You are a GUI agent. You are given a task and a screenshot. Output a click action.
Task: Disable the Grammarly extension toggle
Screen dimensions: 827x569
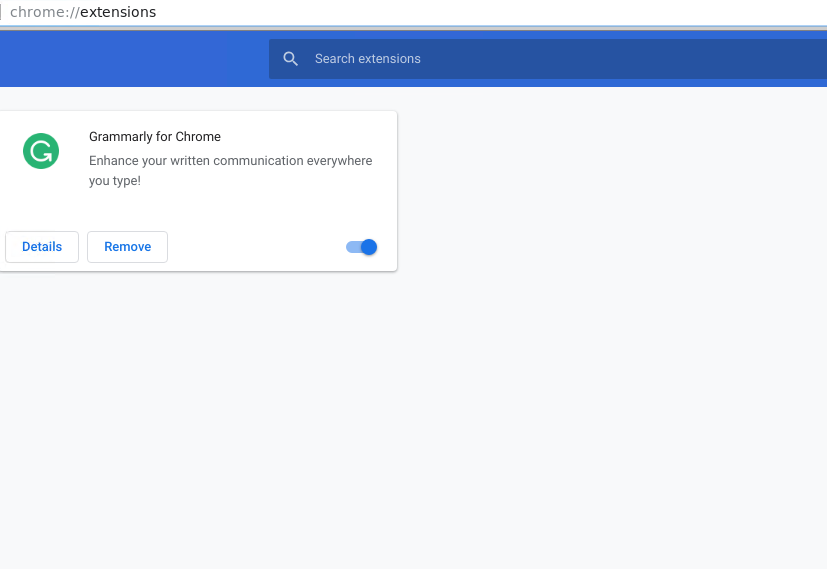[361, 247]
